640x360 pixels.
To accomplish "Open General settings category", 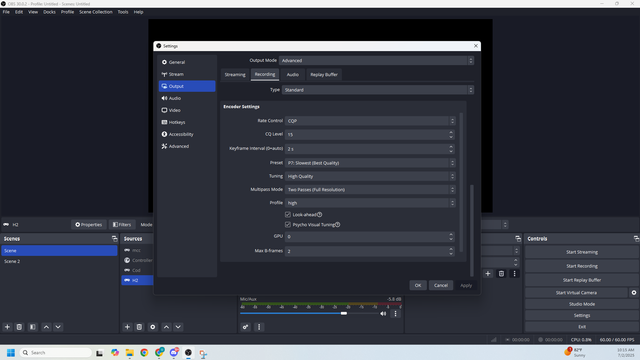I will 187,62.
